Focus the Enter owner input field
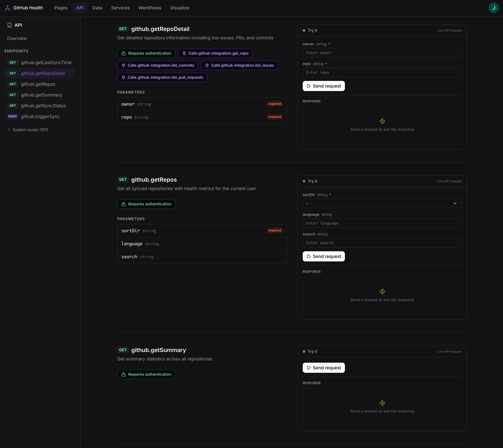The image size is (503, 448). coord(382,53)
